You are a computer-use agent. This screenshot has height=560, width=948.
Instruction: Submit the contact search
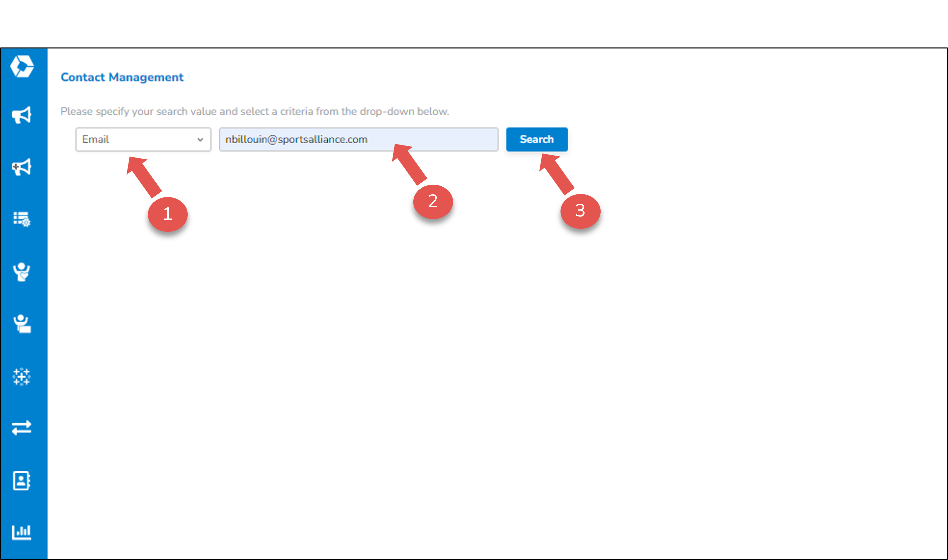pos(536,139)
